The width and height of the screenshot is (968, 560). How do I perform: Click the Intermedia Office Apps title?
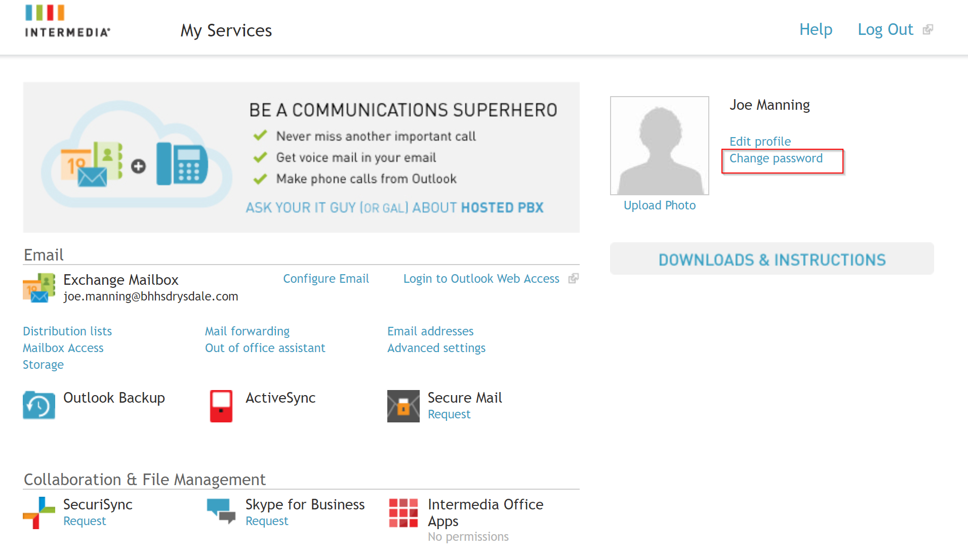tap(486, 512)
